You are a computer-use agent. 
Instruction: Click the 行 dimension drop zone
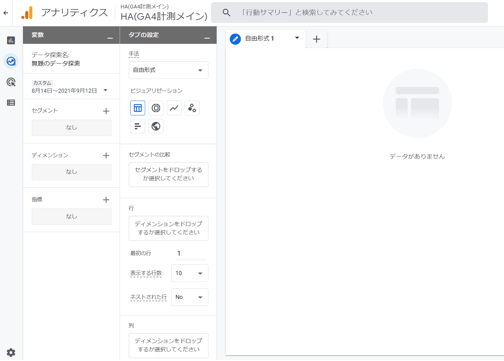pyautogui.click(x=169, y=228)
